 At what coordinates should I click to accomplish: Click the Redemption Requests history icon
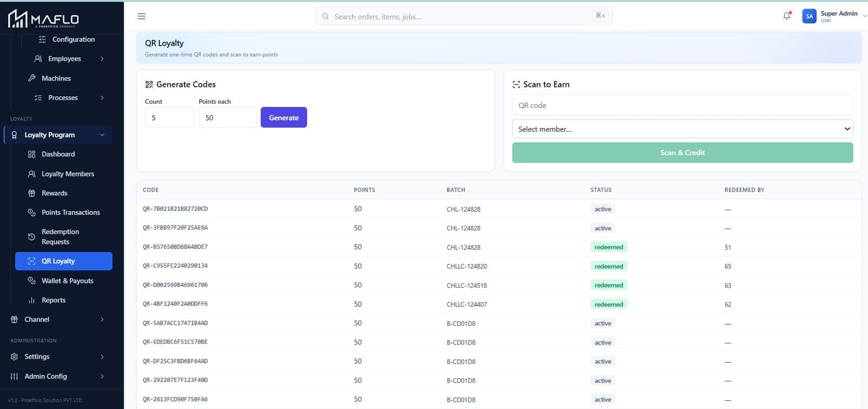pyautogui.click(x=31, y=237)
